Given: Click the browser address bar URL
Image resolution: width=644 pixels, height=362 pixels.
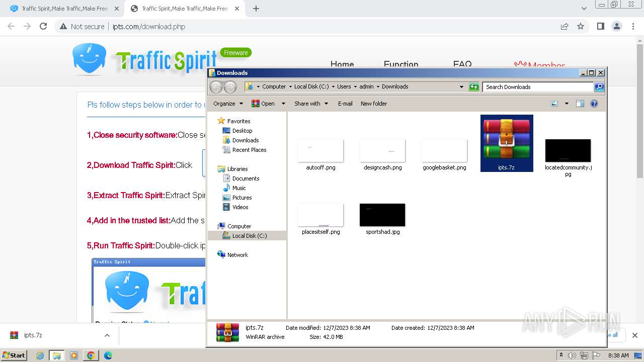Looking at the screenshot, I should pos(148,27).
